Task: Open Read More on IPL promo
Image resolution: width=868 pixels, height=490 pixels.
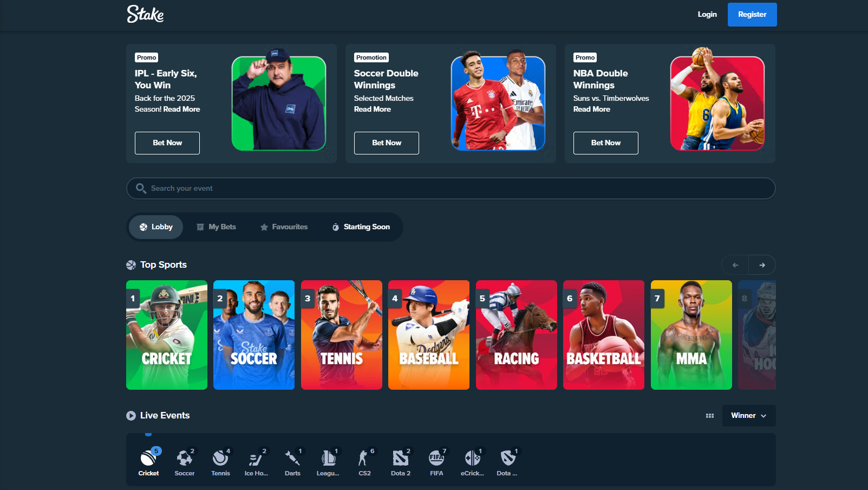Action: [182, 109]
